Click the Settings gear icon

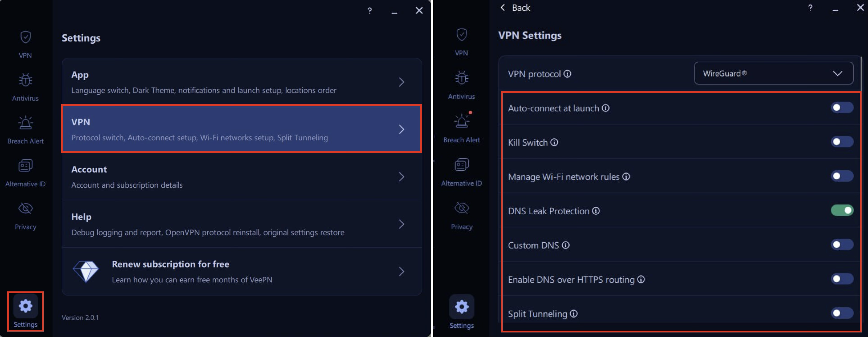[x=25, y=306]
